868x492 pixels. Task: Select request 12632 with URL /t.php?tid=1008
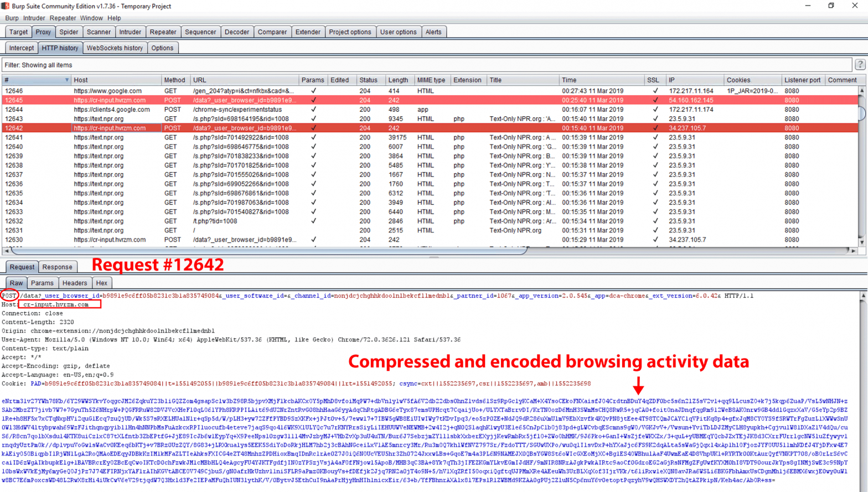point(430,221)
